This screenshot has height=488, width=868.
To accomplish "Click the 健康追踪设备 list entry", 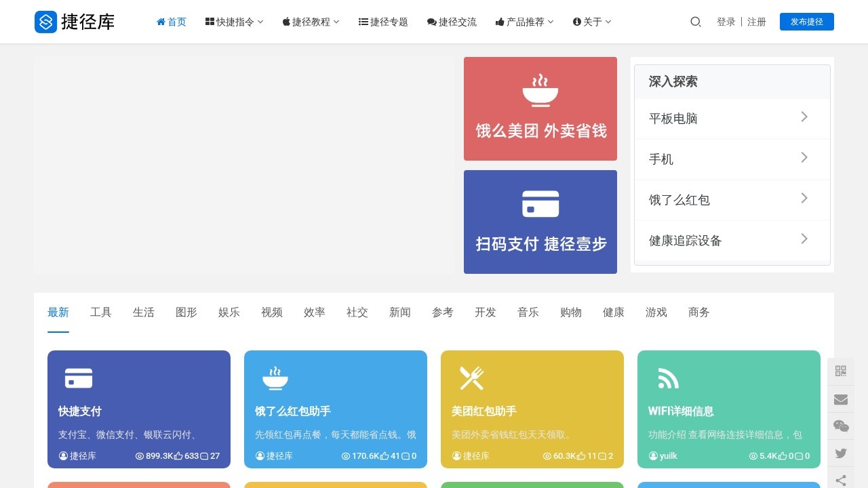I will [x=732, y=241].
